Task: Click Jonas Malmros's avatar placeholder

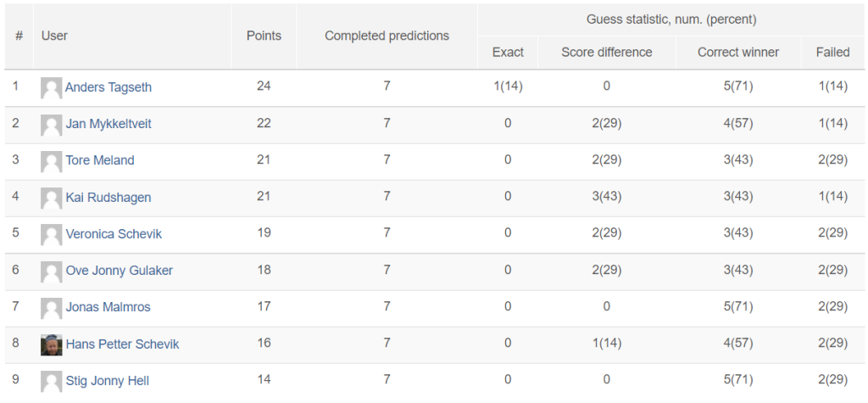Action: [52, 308]
